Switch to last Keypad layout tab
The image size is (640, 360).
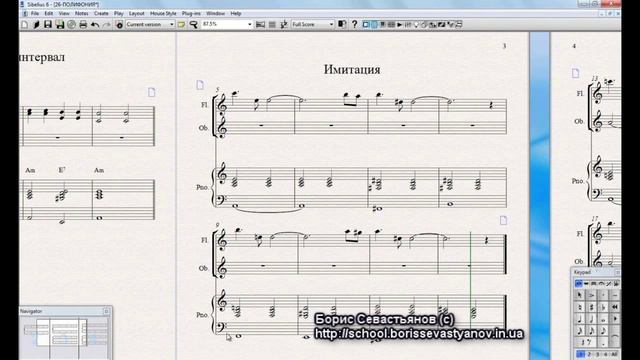pyautogui.click(x=616, y=284)
